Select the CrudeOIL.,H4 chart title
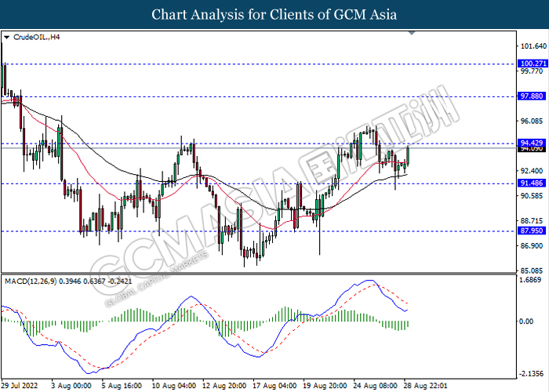Viewport: 549px width, 392px height. coord(36,37)
